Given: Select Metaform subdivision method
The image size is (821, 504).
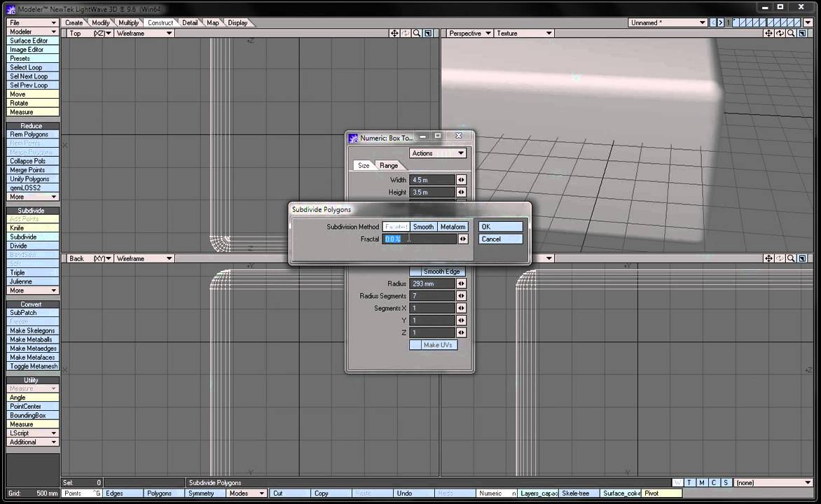Looking at the screenshot, I should click(x=453, y=227).
